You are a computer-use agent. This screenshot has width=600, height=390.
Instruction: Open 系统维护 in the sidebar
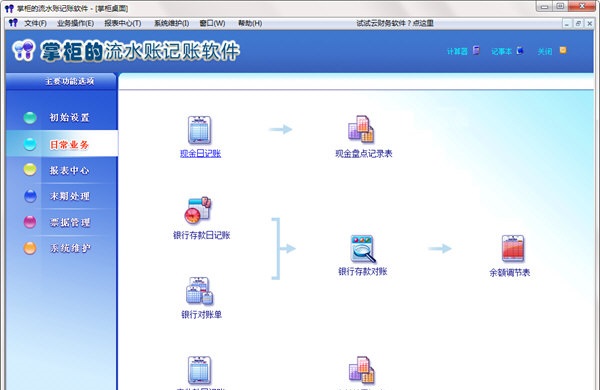pyautogui.click(x=70, y=248)
